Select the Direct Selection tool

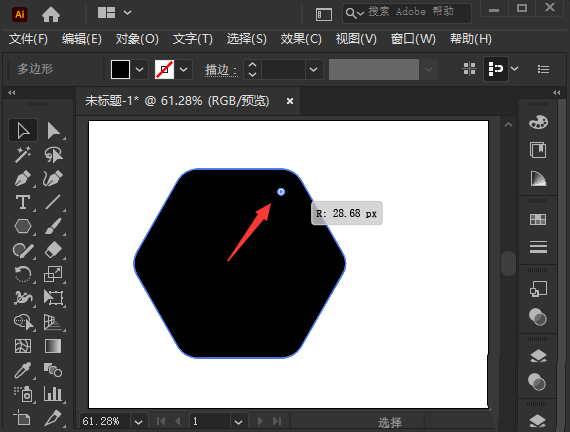click(x=53, y=131)
